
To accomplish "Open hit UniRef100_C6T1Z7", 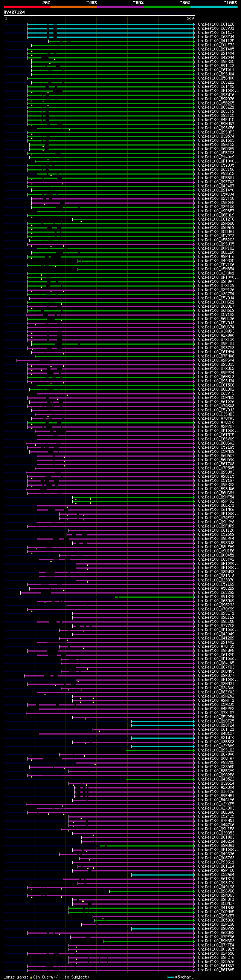I will 216,33.
